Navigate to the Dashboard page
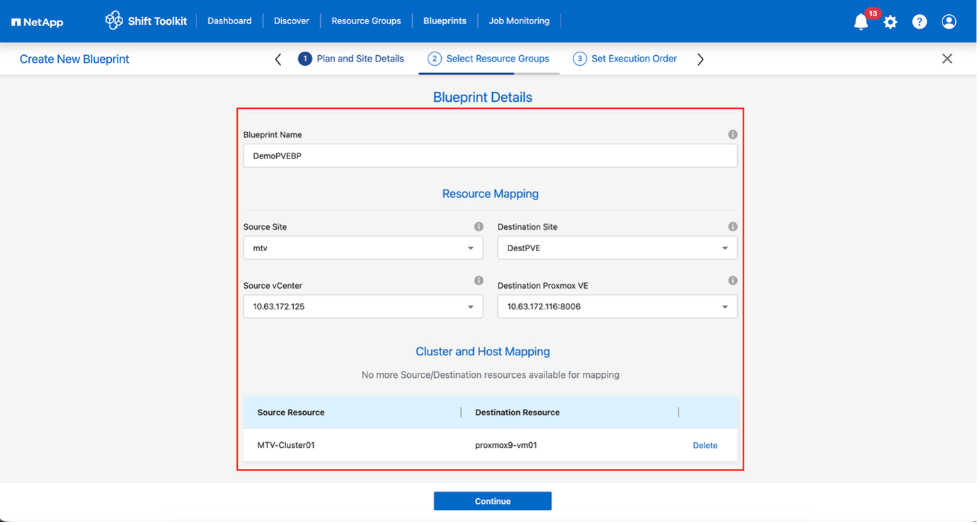The image size is (980, 525). tap(229, 21)
